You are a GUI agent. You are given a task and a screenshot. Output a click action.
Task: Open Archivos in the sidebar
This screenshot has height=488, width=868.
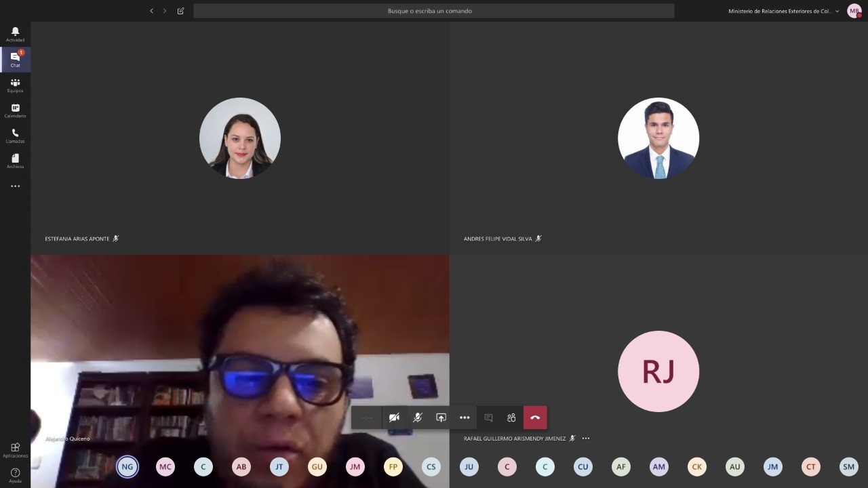point(15,161)
